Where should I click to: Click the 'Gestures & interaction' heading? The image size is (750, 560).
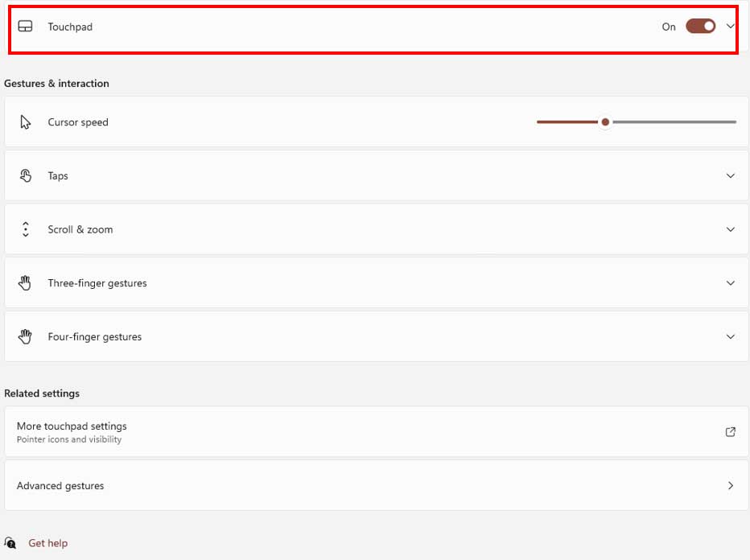coord(56,83)
